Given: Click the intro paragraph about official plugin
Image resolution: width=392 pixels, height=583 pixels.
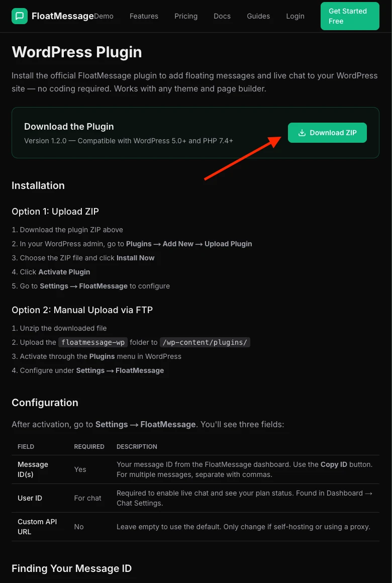Looking at the screenshot, I should point(194,82).
